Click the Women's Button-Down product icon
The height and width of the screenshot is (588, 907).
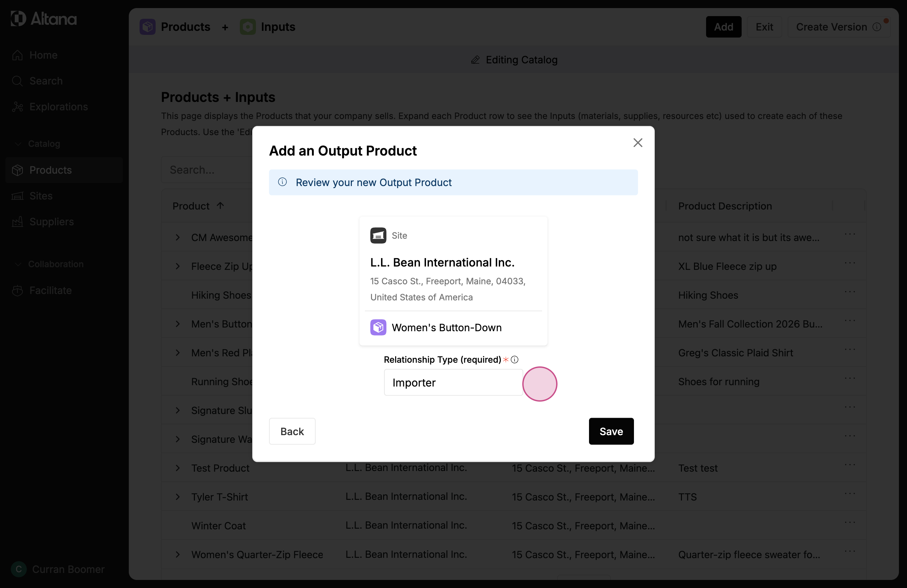[x=378, y=327]
